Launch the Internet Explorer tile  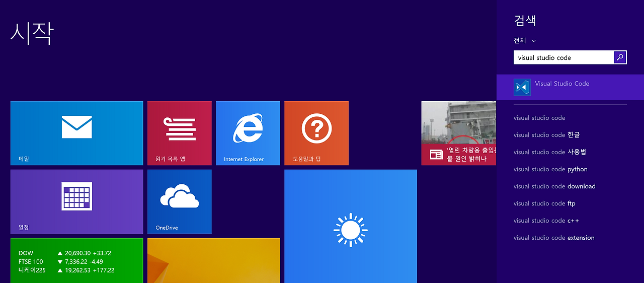coord(248,133)
